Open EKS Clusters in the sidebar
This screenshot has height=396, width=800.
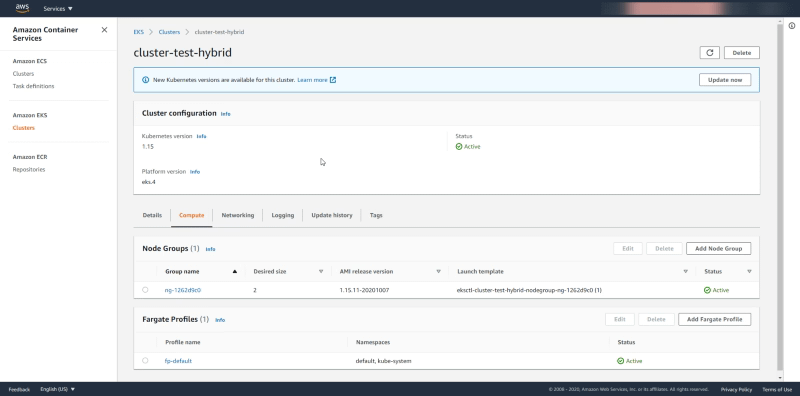tap(23, 128)
